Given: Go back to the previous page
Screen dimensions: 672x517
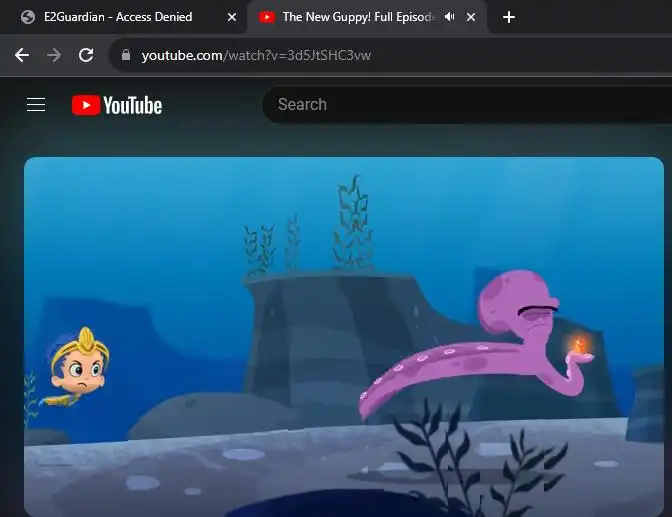Looking at the screenshot, I should click(22, 55).
